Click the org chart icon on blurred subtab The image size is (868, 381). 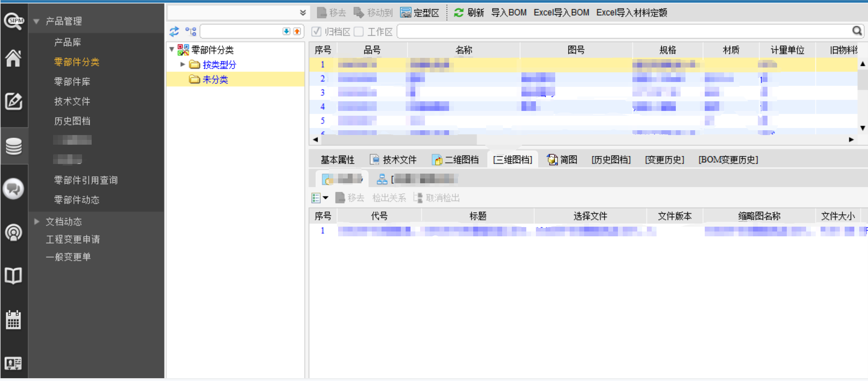382,179
